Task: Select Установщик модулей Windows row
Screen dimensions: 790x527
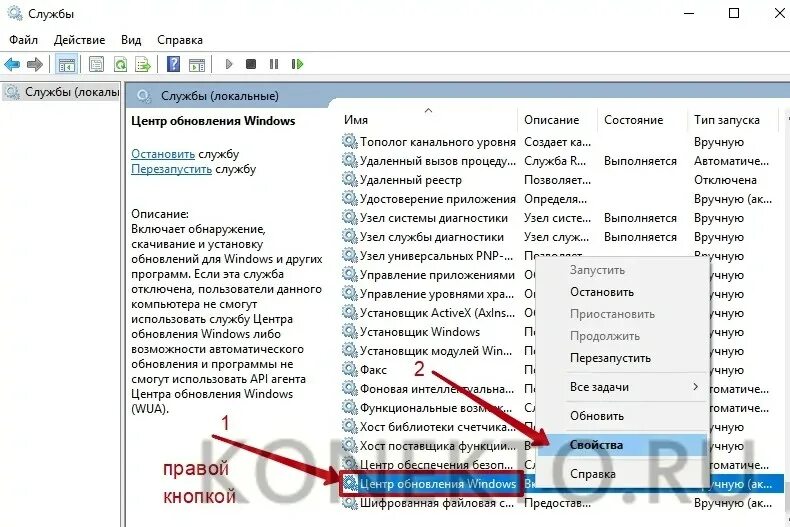Action: [437, 351]
